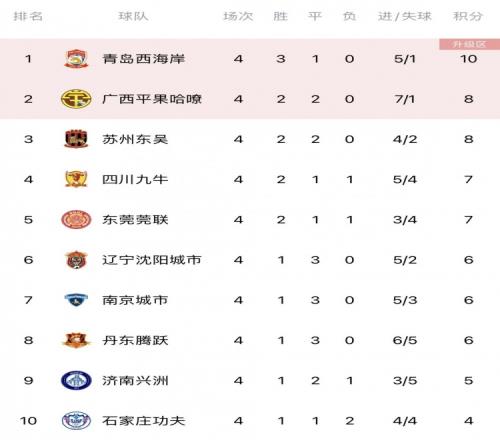
Task: Click the 积分 column header
Action: [x=468, y=16]
